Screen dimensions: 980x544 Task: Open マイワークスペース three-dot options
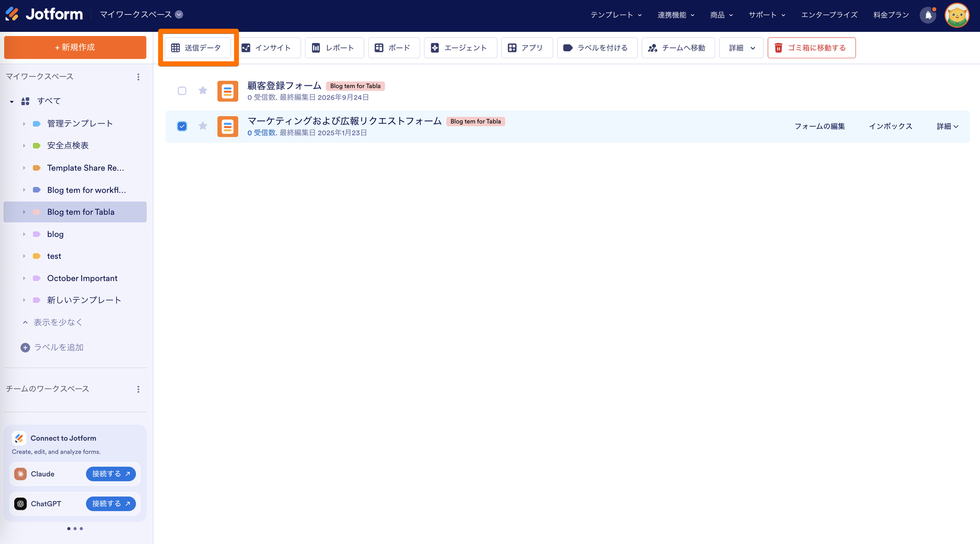(x=138, y=77)
